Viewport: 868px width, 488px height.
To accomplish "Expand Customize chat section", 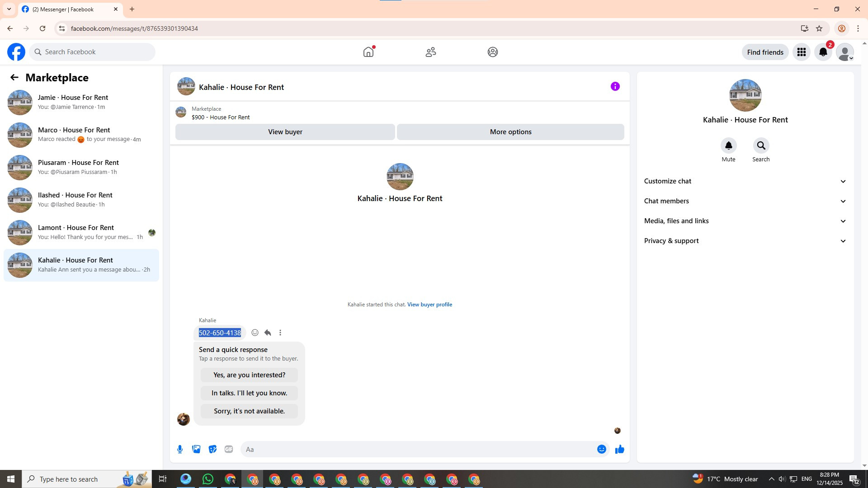I will [745, 181].
